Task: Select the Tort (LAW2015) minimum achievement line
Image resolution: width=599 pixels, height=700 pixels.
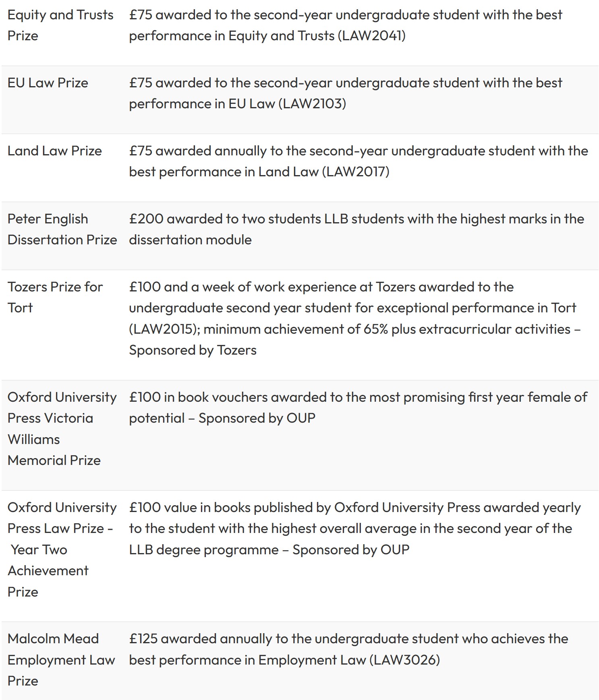Action: (355, 329)
